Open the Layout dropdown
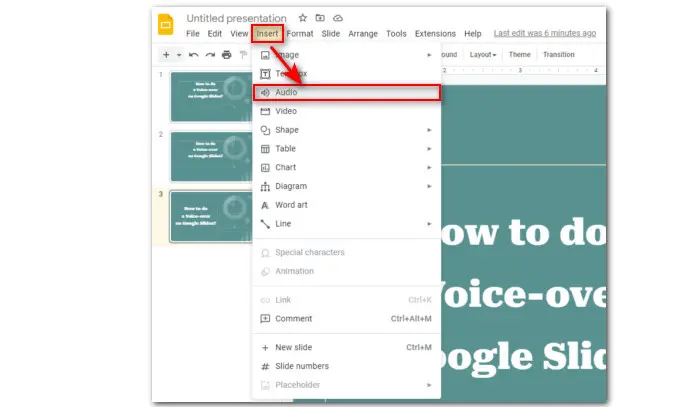This screenshot has height=407, width=700. click(x=483, y=54)
